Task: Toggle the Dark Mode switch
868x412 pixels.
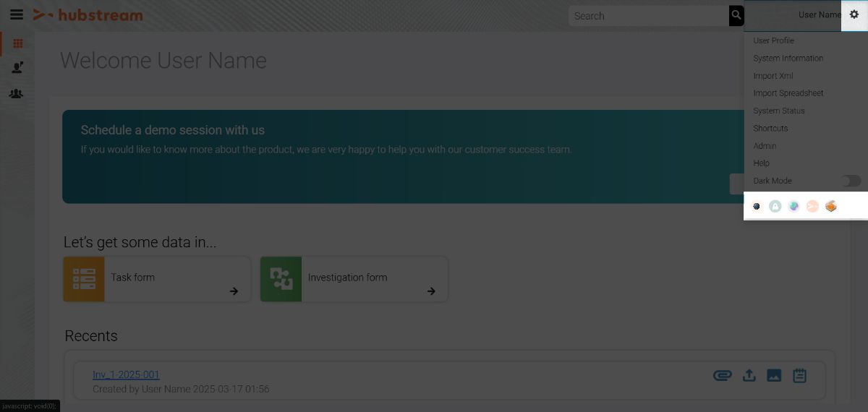Action: [851, 181]
